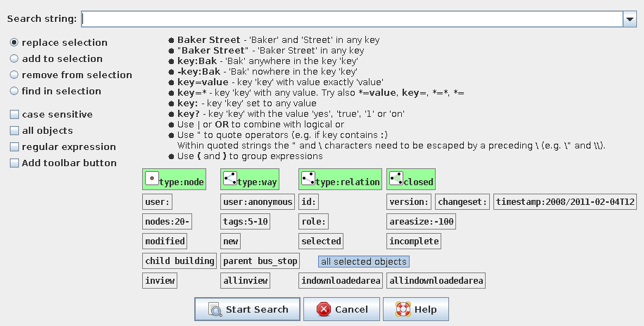Choose the 'find in selection' option
Image resolution: width=644 pixels, height=326 pixels.
tap(14, 92)
